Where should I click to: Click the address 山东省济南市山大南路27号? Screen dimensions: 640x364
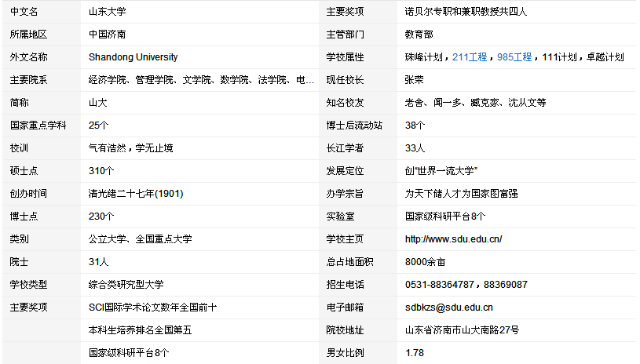(462, 330)
